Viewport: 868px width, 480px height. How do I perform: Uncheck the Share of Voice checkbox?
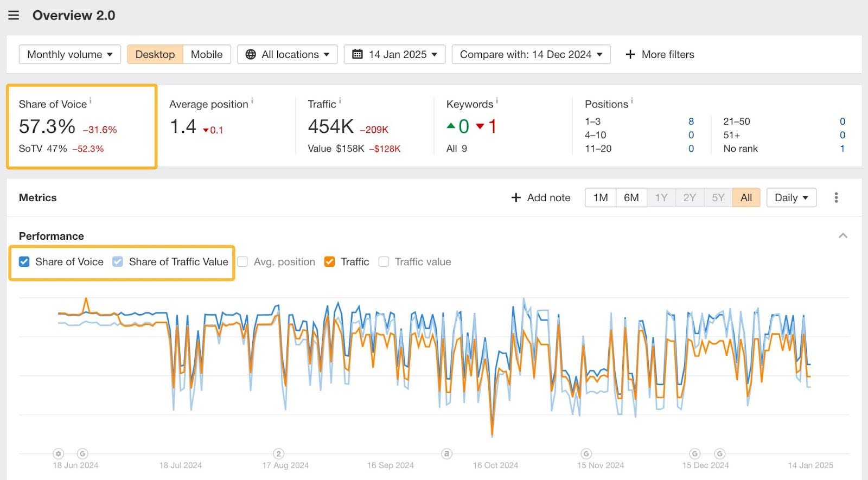[24, 262]
